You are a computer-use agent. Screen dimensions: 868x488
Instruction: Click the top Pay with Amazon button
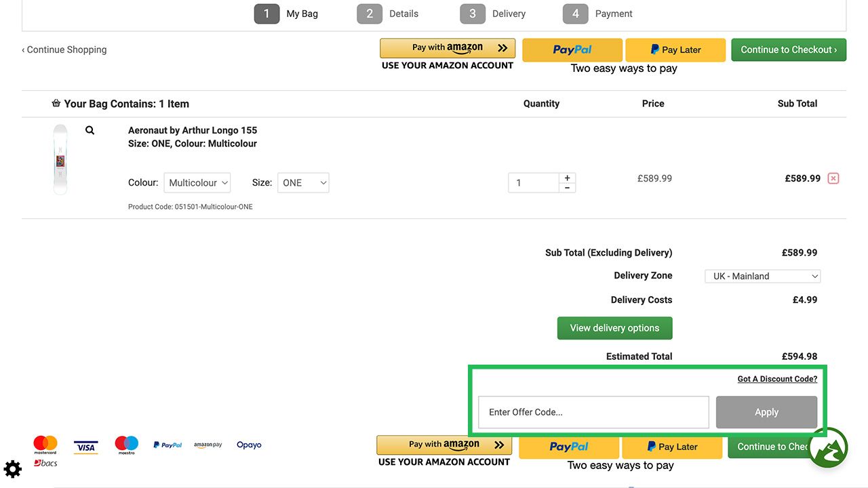[448, 48]
